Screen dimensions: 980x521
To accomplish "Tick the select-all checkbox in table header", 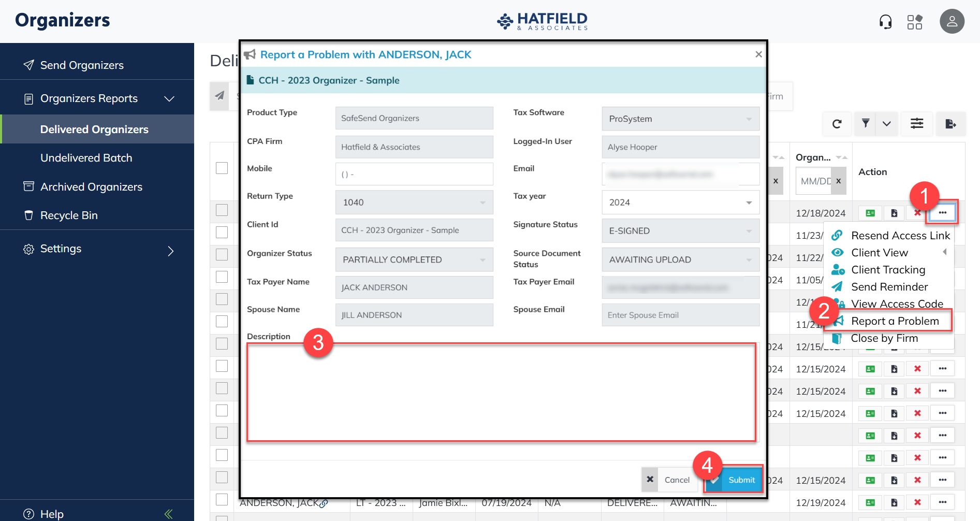I will click(222, 168).
